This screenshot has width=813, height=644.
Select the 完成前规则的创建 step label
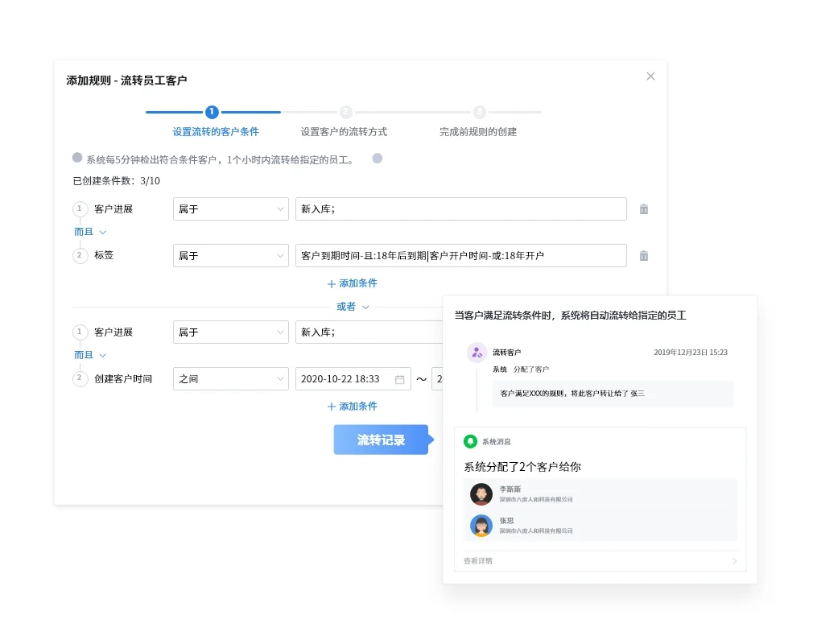[480, 131]
